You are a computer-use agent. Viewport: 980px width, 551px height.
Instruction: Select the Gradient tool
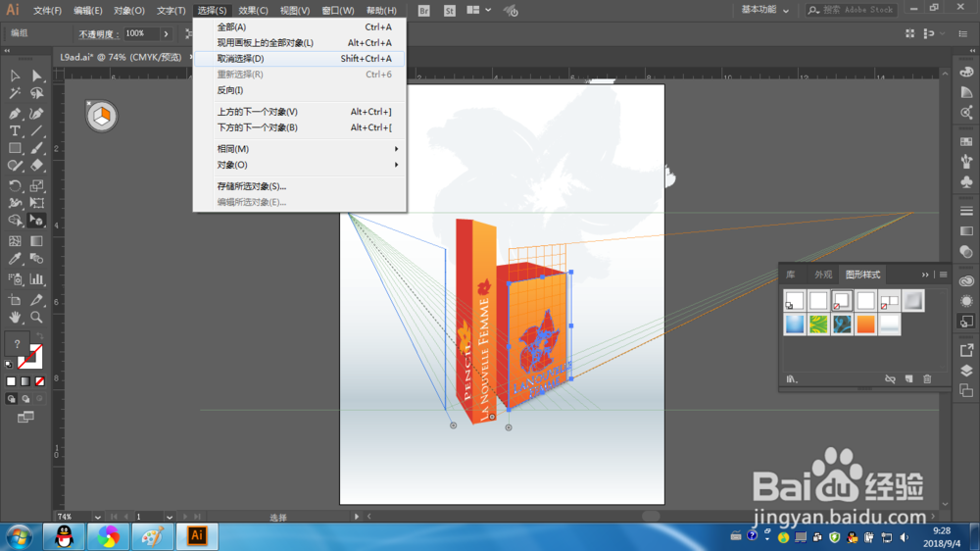coord(37,241)
